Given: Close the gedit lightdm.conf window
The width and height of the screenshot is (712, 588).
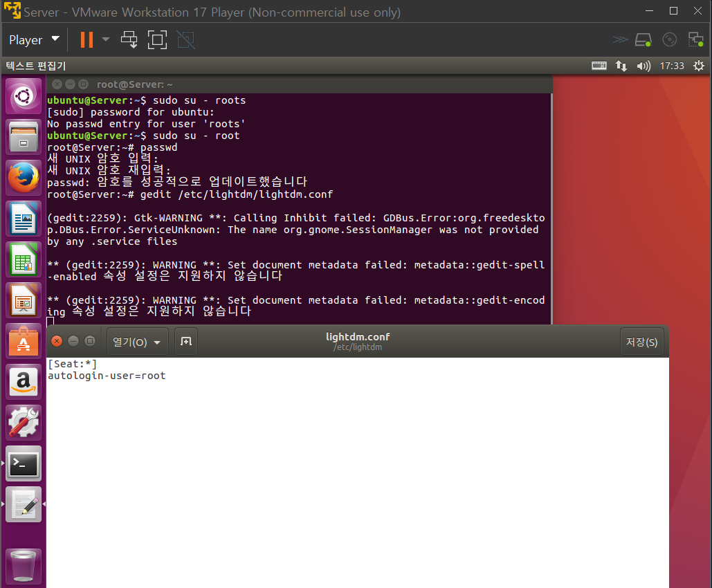Looking at the screenshot, I should pyautogui.click(x=57, y=342).
